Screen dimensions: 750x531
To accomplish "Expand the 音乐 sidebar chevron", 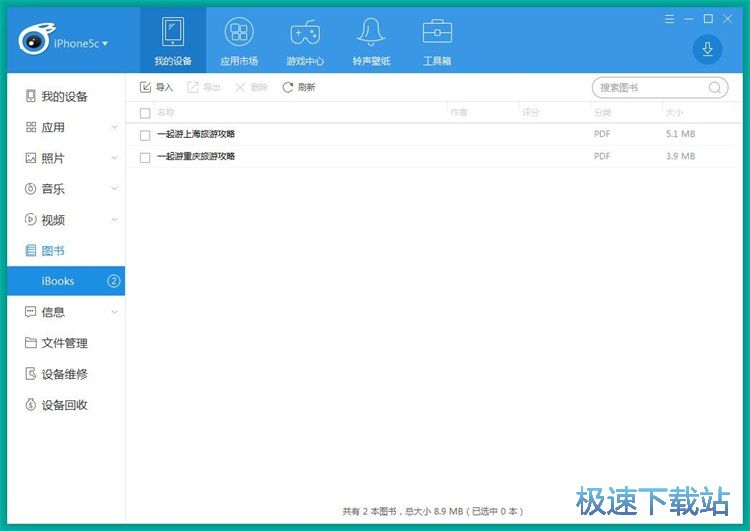I will [x=114, y=188].
